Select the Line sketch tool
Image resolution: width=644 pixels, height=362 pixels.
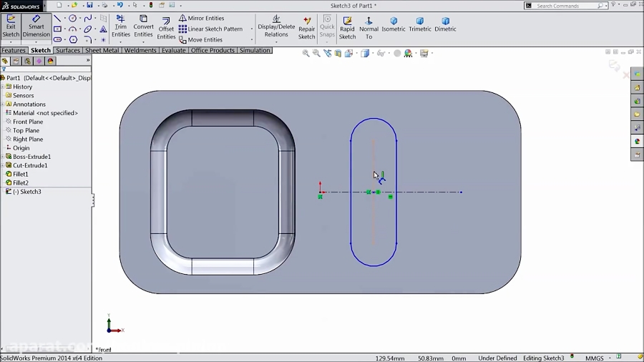(57, 19)
